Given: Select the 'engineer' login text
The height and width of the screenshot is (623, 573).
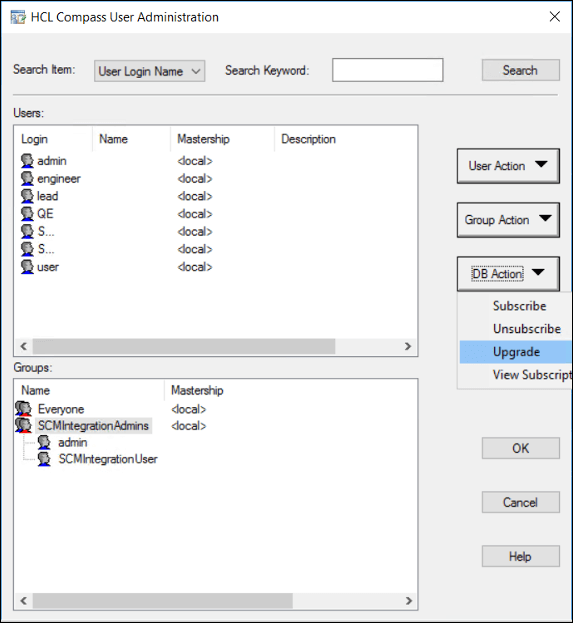Looking at the screenshot, I should tap(59, 179).
